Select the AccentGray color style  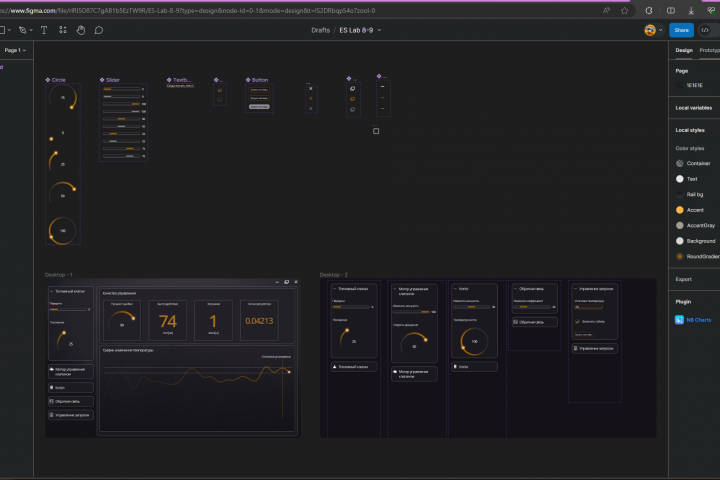point(696,226)
